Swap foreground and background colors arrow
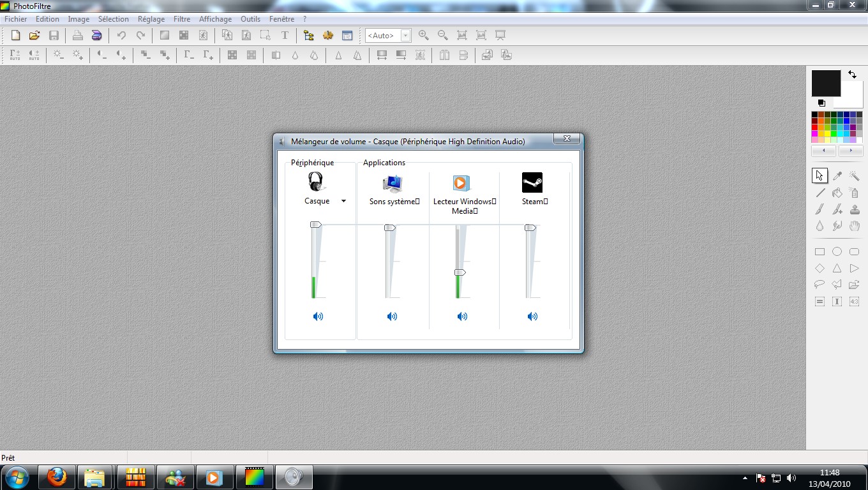Viewport: 868px width, 490px height. coord(852,75)
